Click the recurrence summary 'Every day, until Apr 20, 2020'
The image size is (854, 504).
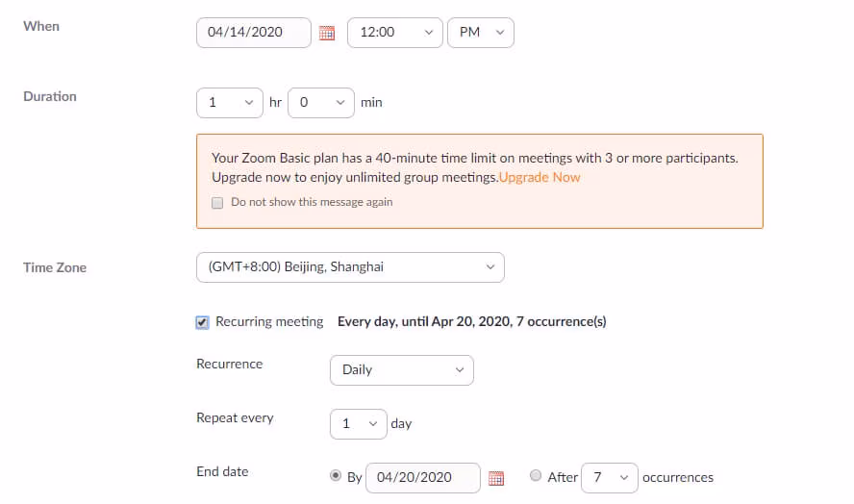tap(471, 322)
